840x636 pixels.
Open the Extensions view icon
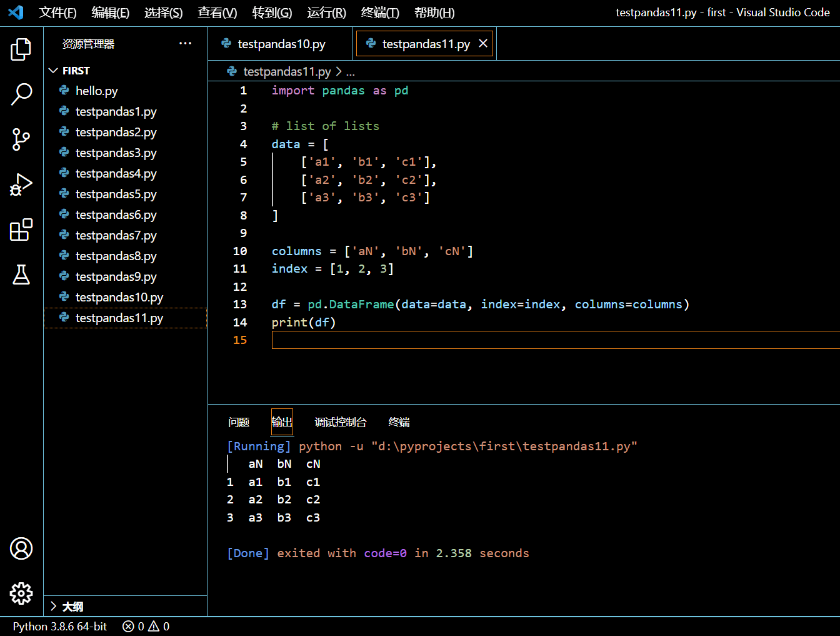point(21,230)
